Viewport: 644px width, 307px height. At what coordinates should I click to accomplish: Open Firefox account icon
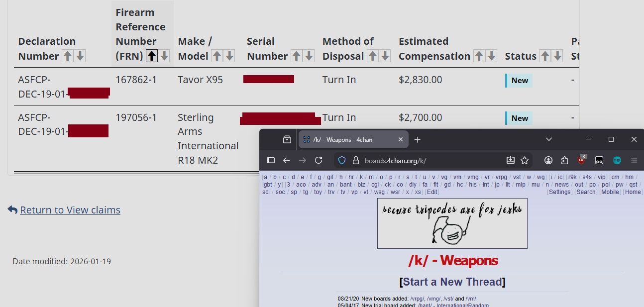coord(548,160)
